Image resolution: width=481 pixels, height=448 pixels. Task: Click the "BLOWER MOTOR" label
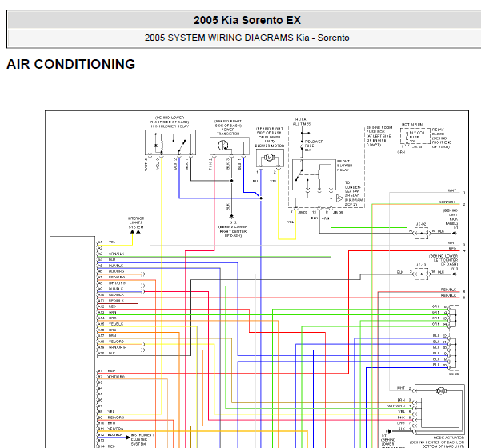[270, 146]
